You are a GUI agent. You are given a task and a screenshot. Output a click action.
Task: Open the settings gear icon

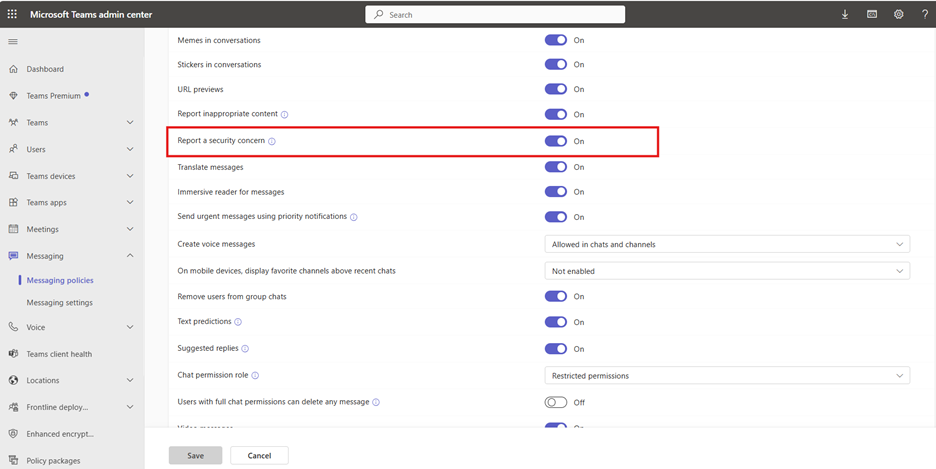[898, 14]
